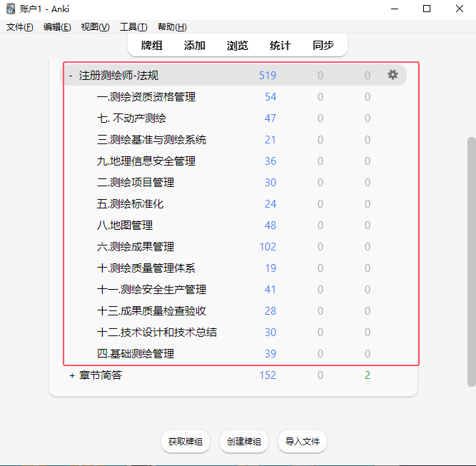Click the vertical scrollbar of deck list
Screen dimensions: 476x466
471,257
